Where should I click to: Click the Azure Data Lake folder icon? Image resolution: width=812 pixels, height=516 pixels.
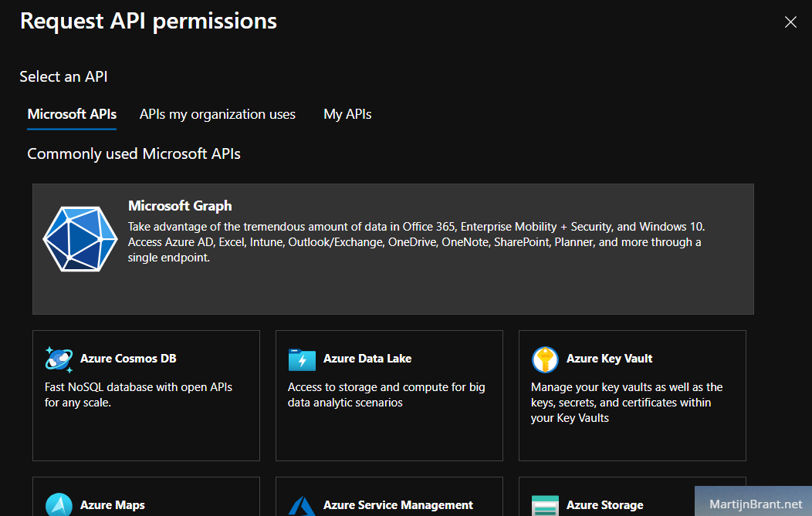click(x=302, y=359)
